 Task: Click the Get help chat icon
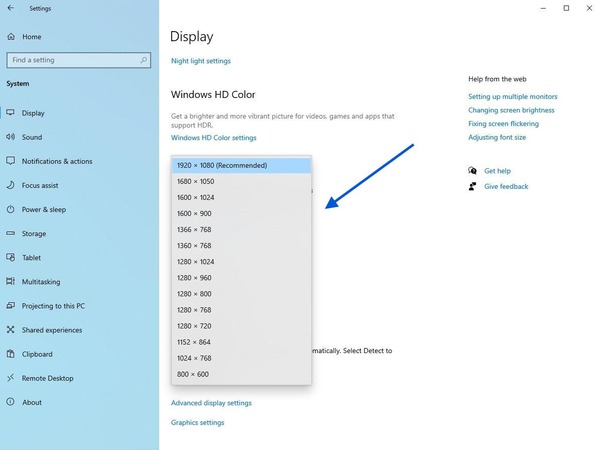coord(473,170)
